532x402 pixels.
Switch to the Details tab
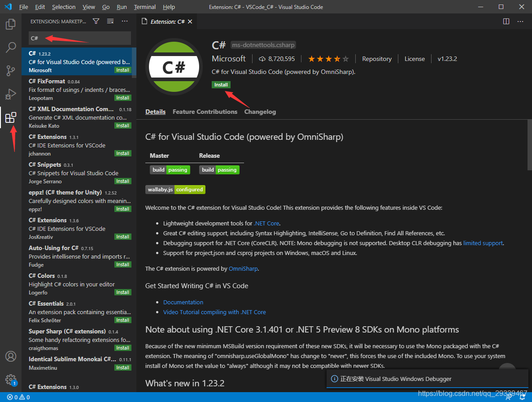[155, 112]
